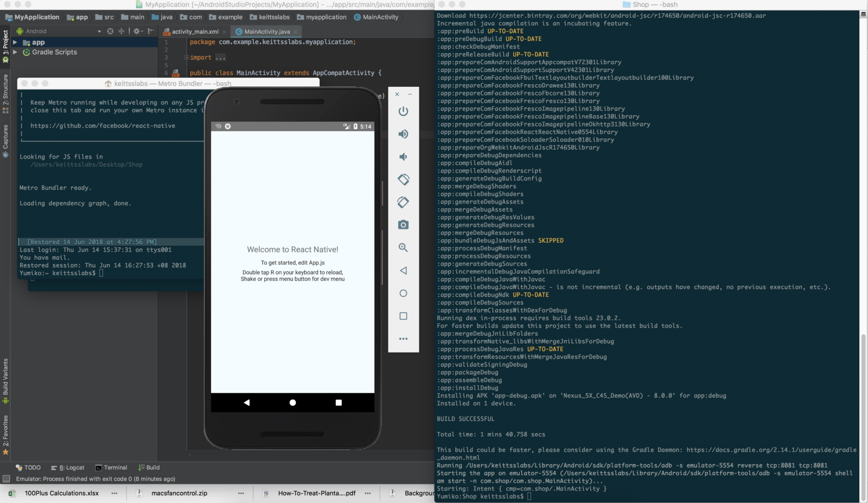Click the src breadcrumb folder
The width and height of the screenshot is (868, 503).
105,17
